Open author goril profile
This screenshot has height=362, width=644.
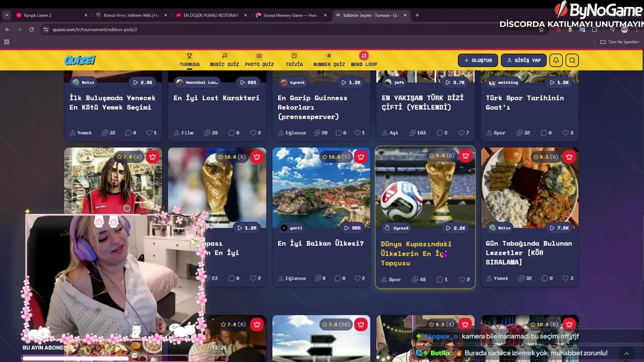click(291, 228)
